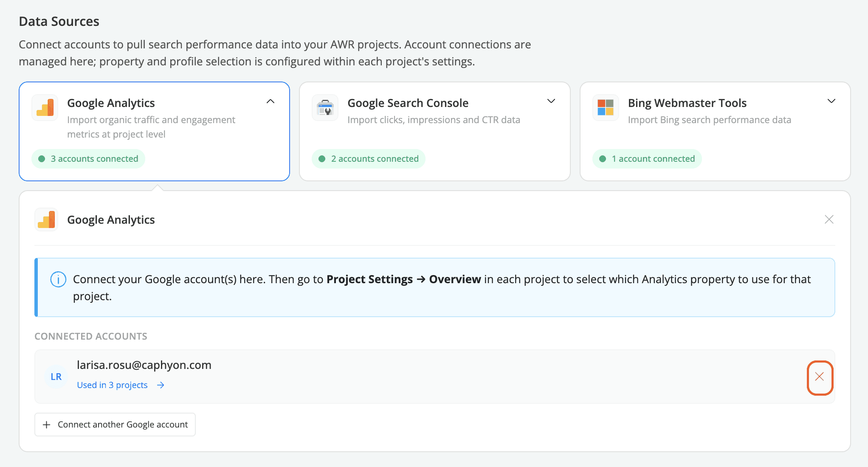Screen dimensions: 868x467
Task: Click the plus icon on Connect another Google account
Action: pyautogui.click(x=47, y=425)
